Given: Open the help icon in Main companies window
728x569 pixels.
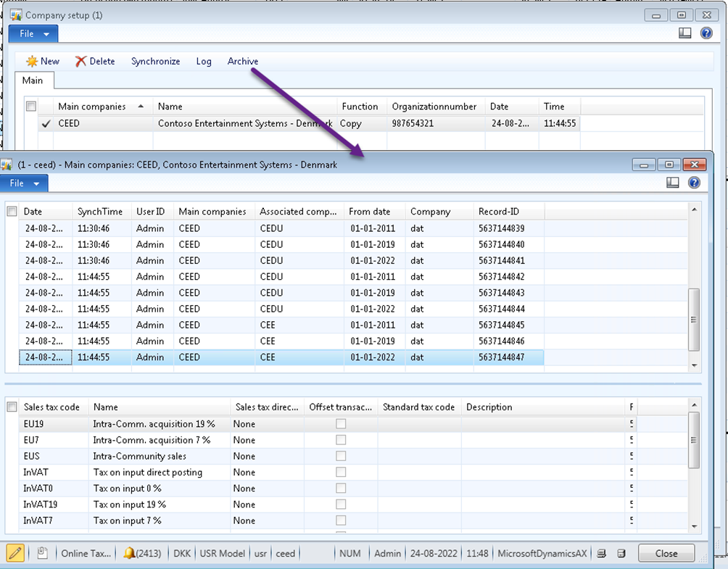Looking at the screenshot, I should coord(694,183).
